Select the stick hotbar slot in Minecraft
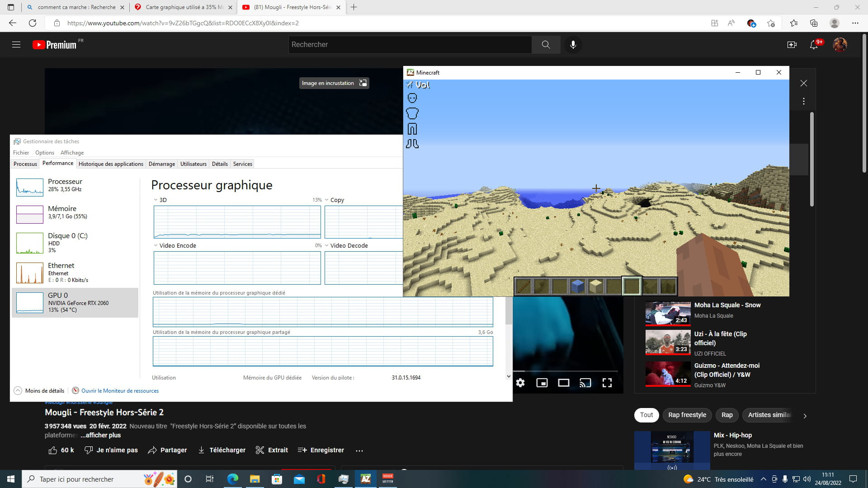The image size is (868, 488). (524, 286)
